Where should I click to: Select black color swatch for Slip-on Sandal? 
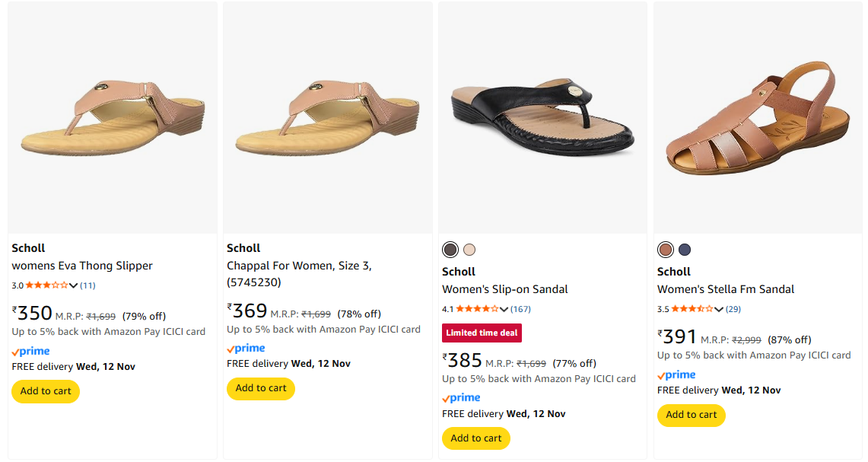coord(450,250)
